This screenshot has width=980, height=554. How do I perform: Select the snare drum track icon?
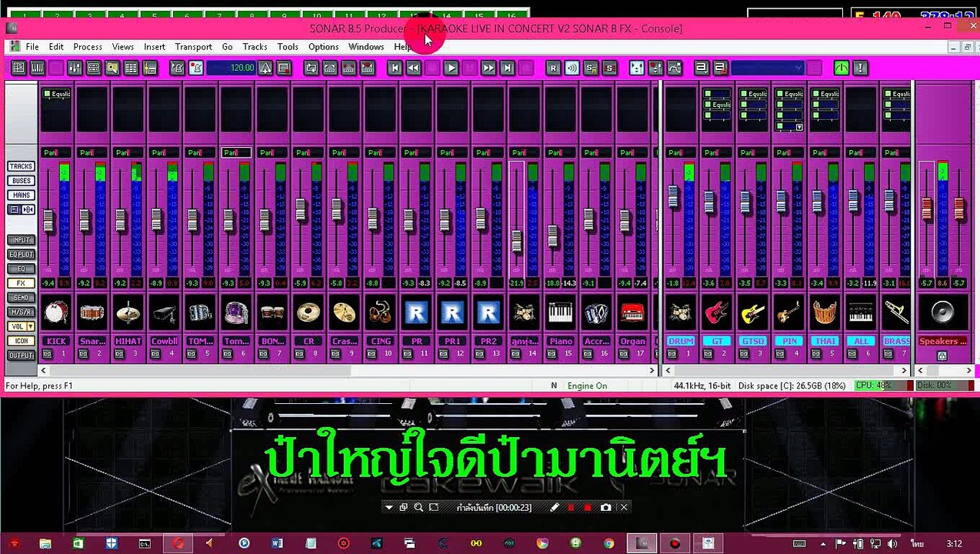pyautogui.click(x=92, y=312)
